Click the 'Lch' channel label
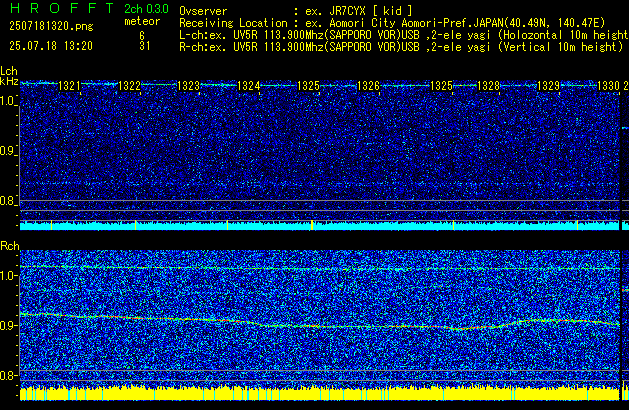This screenshot has width=629, height=410. [9, 72]
